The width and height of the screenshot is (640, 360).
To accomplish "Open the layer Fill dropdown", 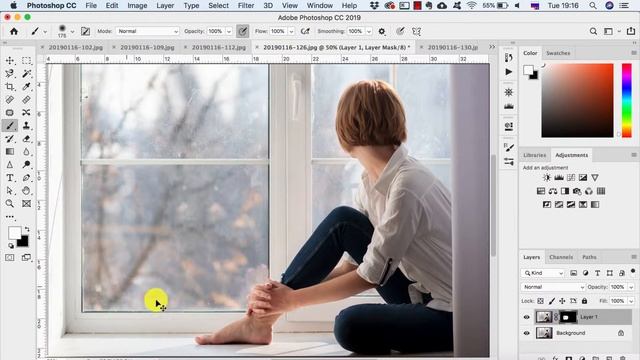I will (631, 301).
